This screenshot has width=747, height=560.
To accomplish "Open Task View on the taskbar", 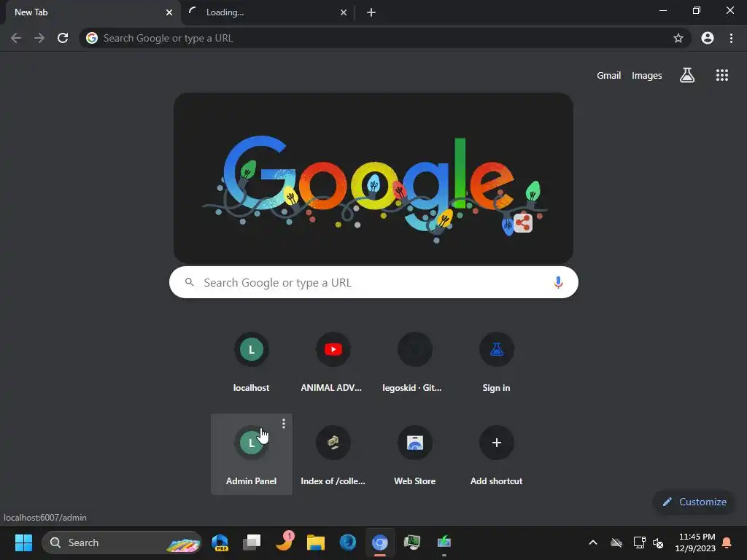I will tap(252, 542).
